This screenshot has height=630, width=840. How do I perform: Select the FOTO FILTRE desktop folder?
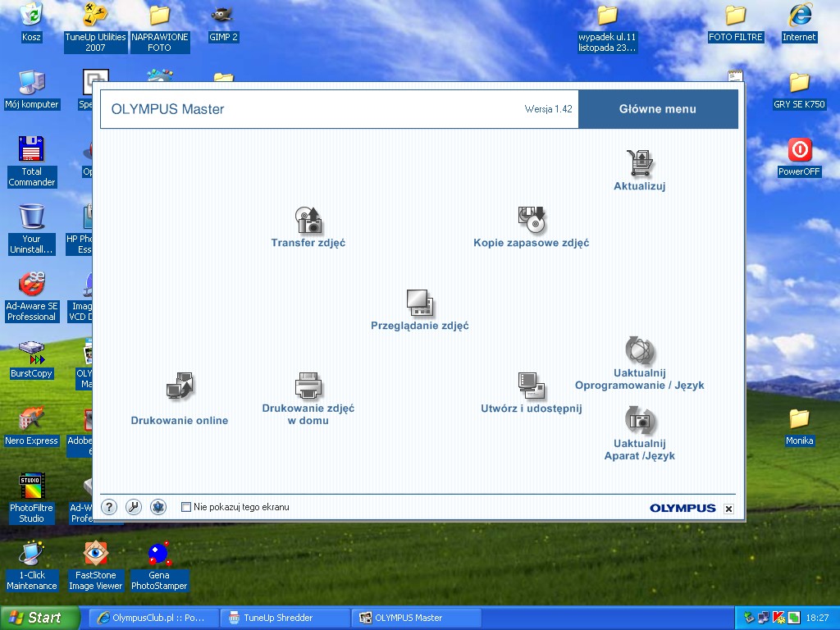tap(736, 22)
